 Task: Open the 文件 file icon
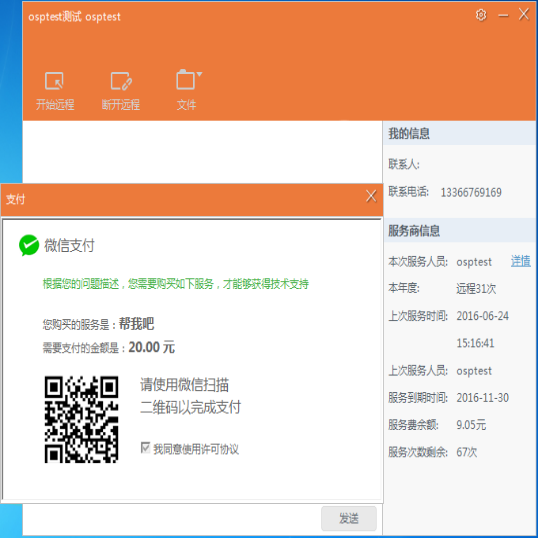(185, 80)
